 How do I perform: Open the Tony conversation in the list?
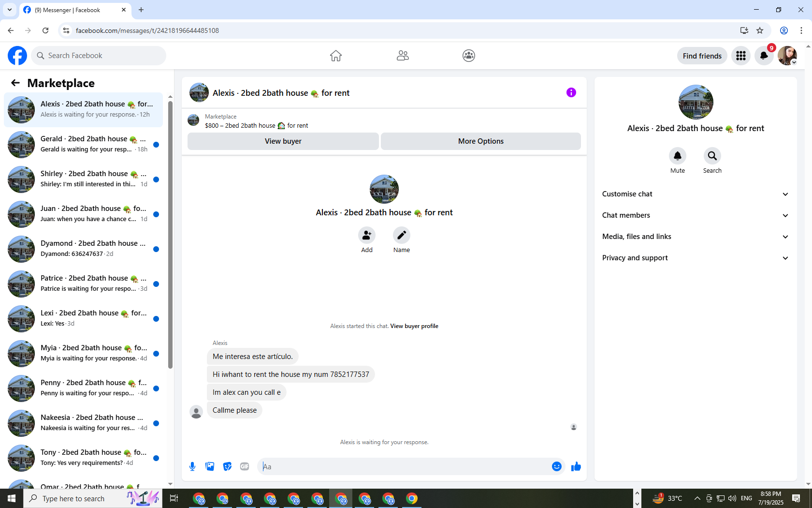pos(83,458)
